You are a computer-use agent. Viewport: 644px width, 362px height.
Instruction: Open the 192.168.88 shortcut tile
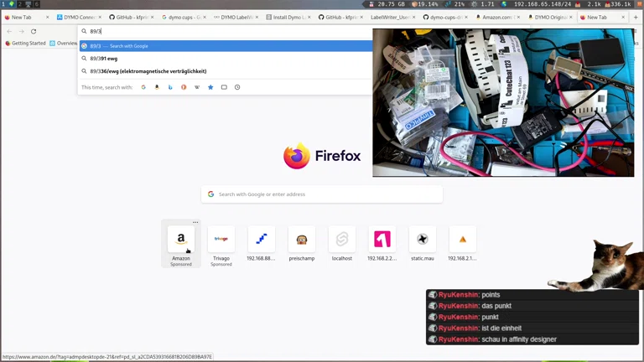262,244
